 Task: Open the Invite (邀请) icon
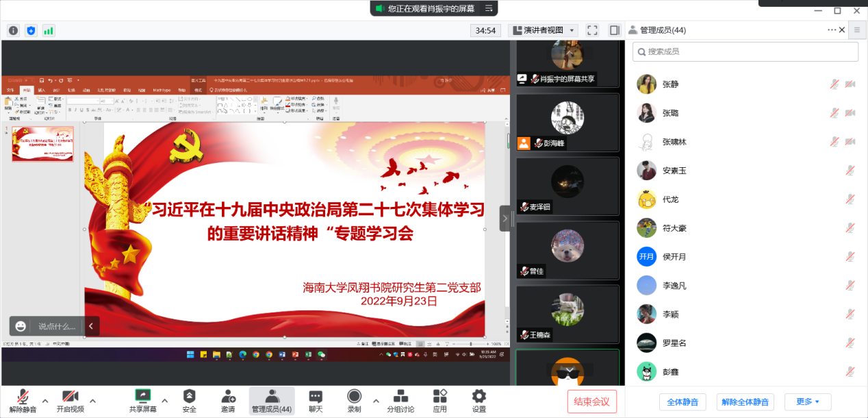coord(228,400)
